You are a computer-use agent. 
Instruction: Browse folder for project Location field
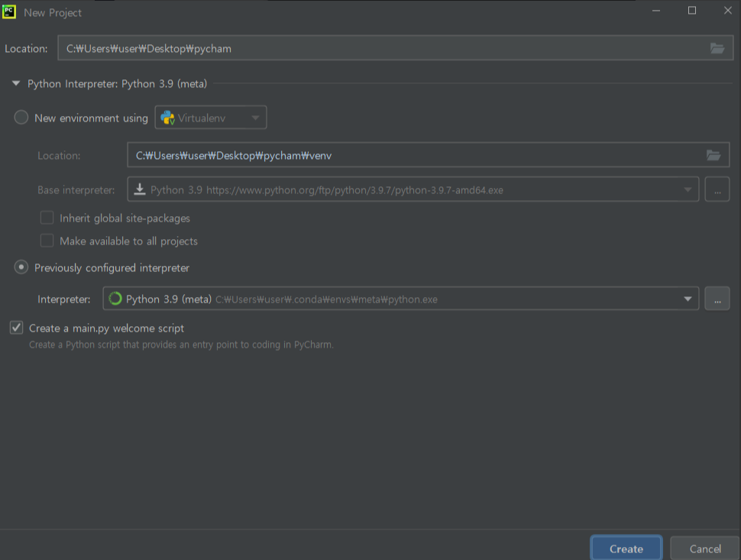(x=717, y=48)
